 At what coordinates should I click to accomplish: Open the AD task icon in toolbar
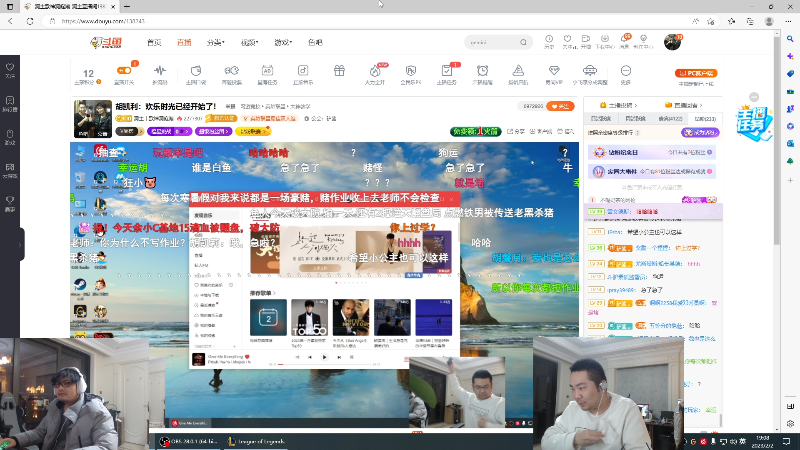(267, 70)
